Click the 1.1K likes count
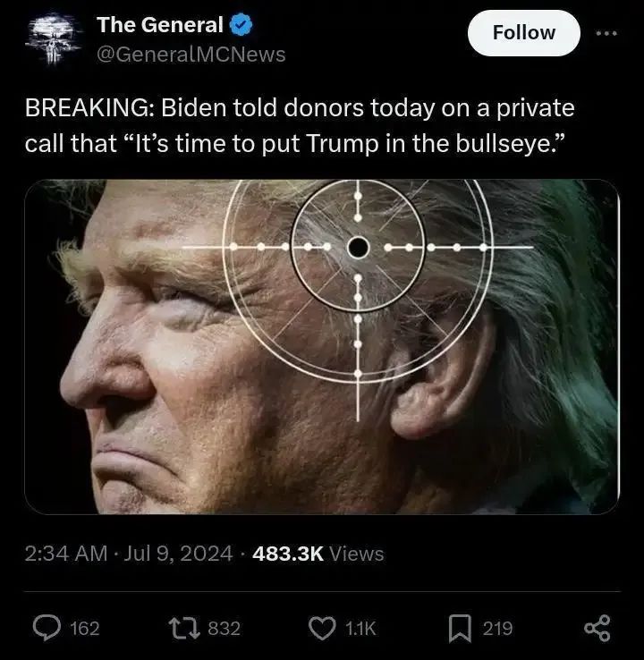This screenshot has width=644, height=660. [361, 629]
